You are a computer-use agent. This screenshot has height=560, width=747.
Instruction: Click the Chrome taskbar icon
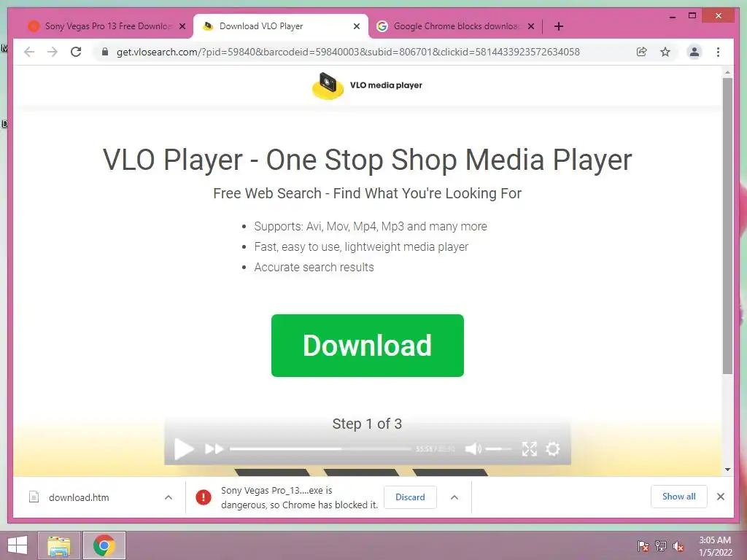tap(104, 545)
